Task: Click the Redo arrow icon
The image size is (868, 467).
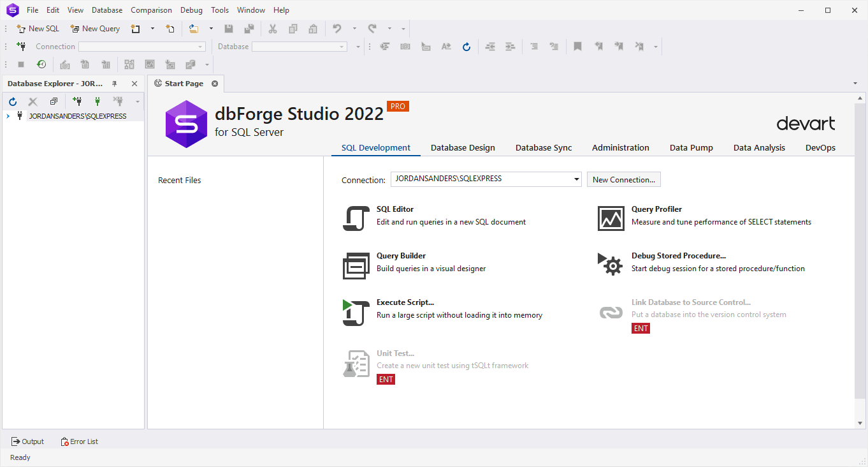Action: [x=372, y=28]
